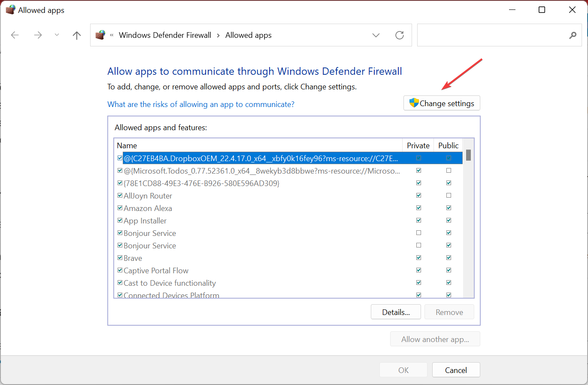588x385 pixels.
Task: Toggle the Private checkbox for Brave
Action: point(419,258)
